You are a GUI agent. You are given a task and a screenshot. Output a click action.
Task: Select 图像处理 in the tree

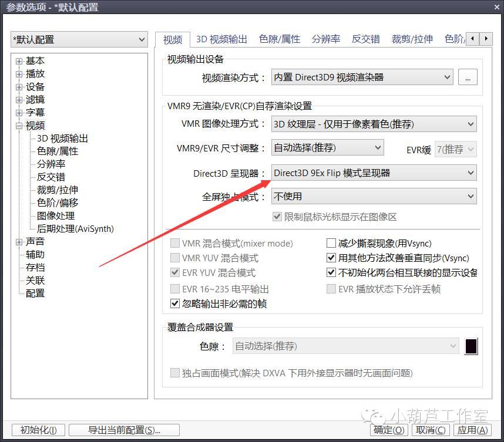[56, 216]
